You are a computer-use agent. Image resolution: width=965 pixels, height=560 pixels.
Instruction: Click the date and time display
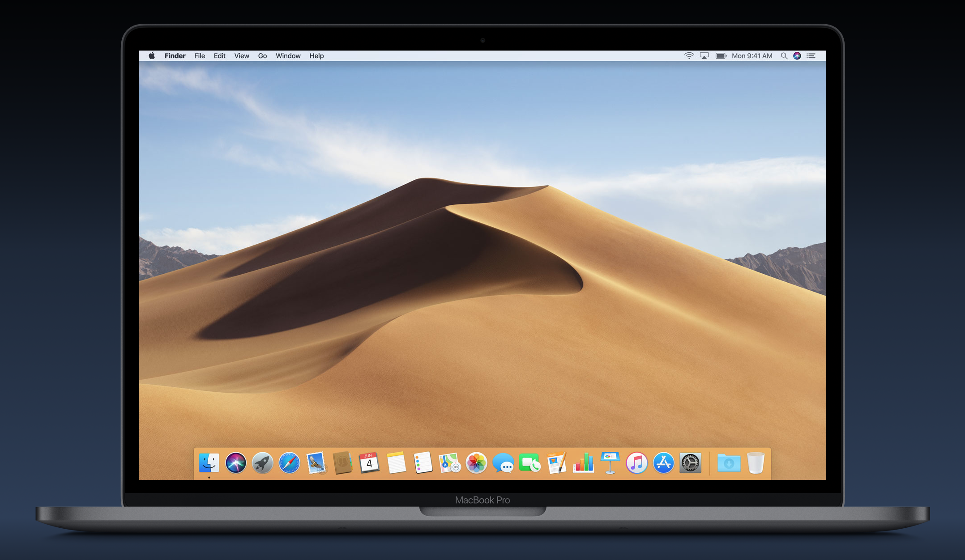click(752, 56)
